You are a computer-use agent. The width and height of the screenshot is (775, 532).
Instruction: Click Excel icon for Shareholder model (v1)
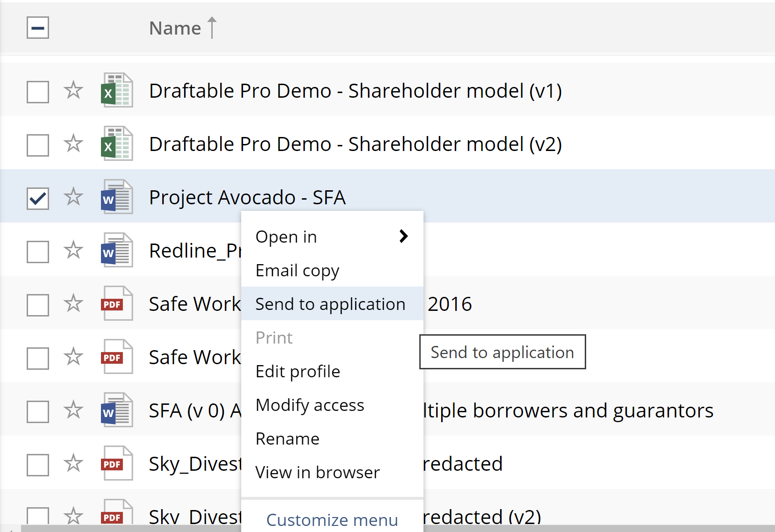tap(117, 90)
